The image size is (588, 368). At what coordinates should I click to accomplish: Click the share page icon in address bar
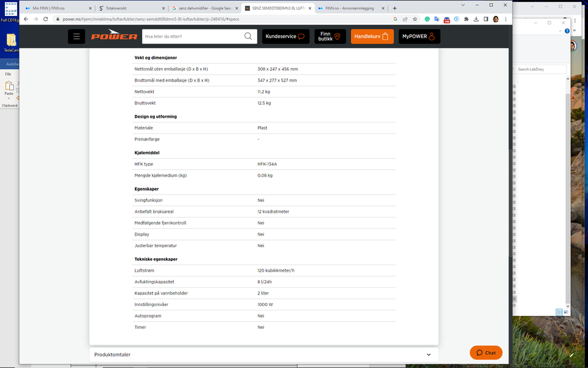coord(405,19)
